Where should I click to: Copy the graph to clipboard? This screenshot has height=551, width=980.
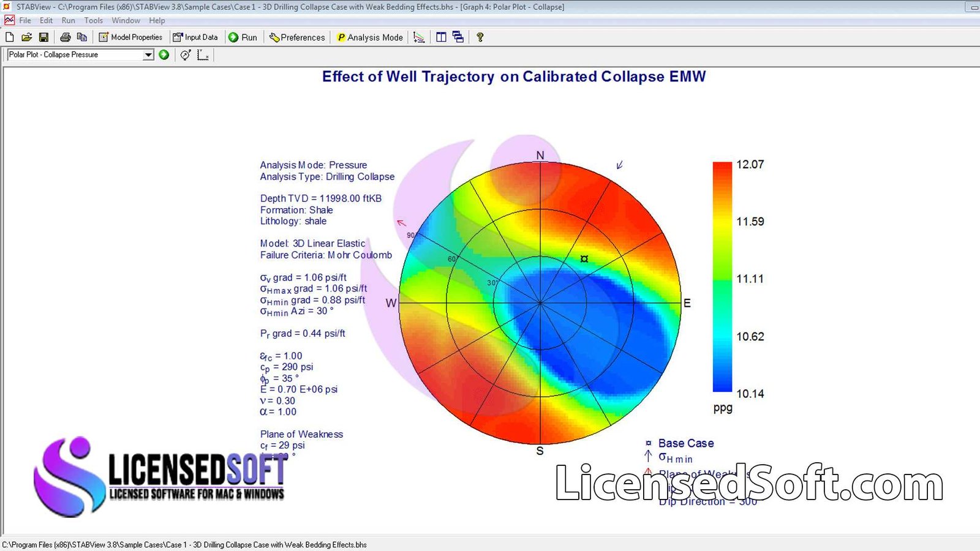click(x=81, y=37)
